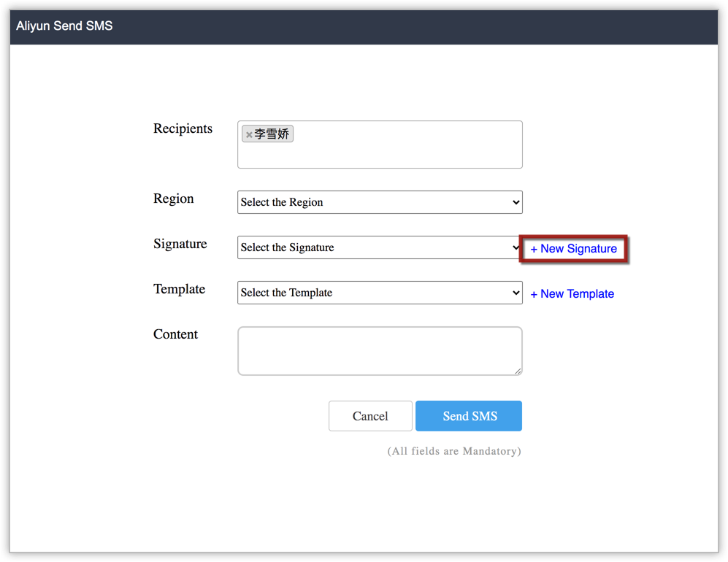Click the resize handle of Content textarea
Viewport: 728px width, 562px height.
[x=518, y=371]
